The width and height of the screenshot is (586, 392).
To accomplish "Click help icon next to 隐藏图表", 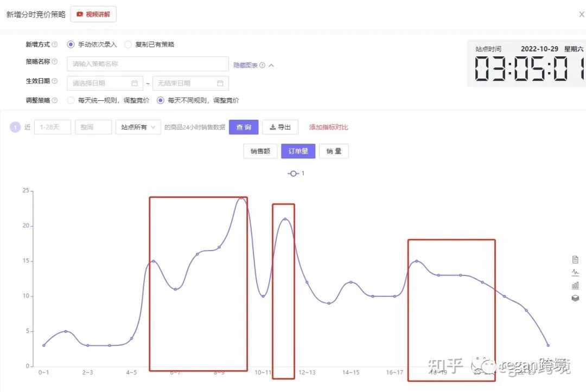I will pyautogui.click(x=263, y=65).
